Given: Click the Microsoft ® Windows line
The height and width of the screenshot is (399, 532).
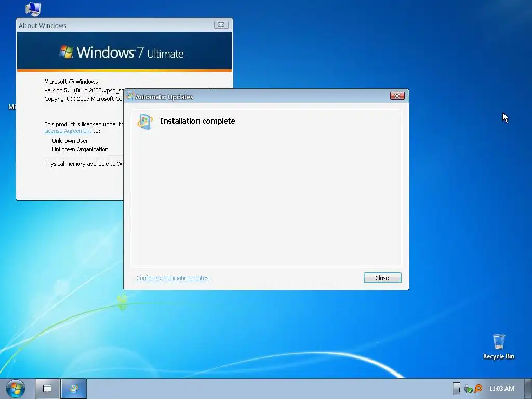Looking at the screenshot, I should click(71, 82).
